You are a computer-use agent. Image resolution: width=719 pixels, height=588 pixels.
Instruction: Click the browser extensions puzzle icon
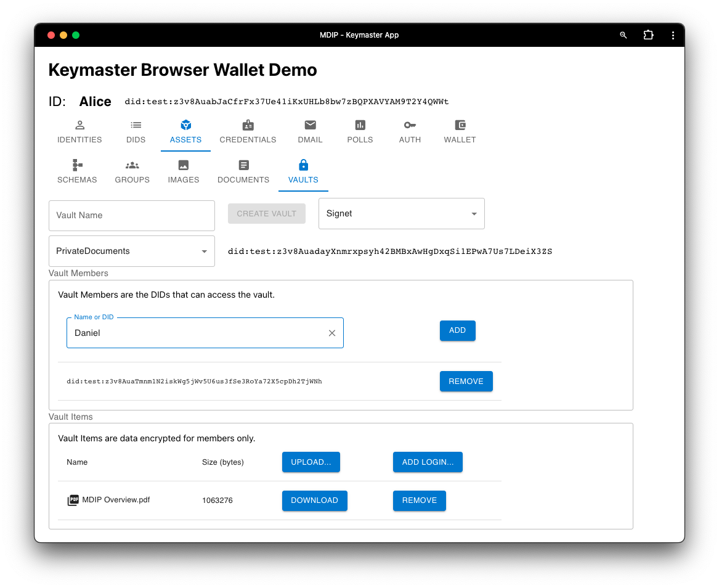648,35
